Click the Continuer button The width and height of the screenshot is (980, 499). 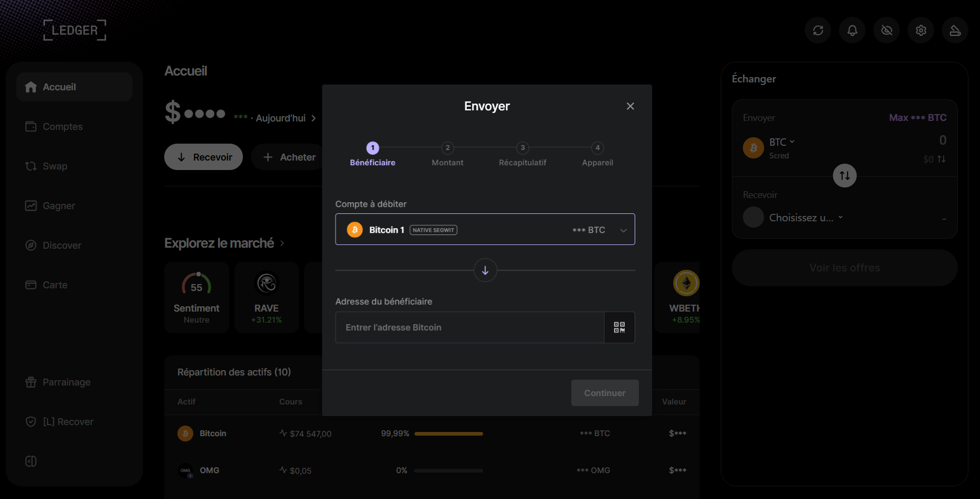point(605,393)
